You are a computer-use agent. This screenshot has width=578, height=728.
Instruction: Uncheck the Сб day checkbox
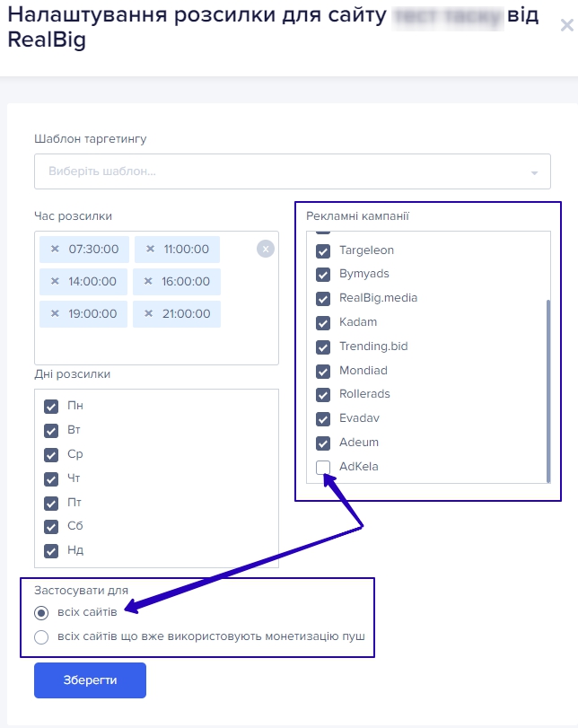(51, 527)
